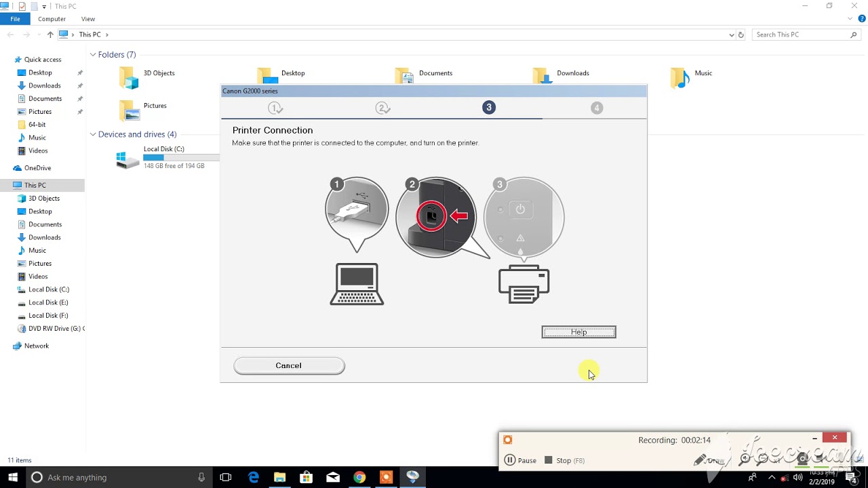Launch Microsoft Edge from taskbar
The image size is (868, 488).
click(254, 477)
